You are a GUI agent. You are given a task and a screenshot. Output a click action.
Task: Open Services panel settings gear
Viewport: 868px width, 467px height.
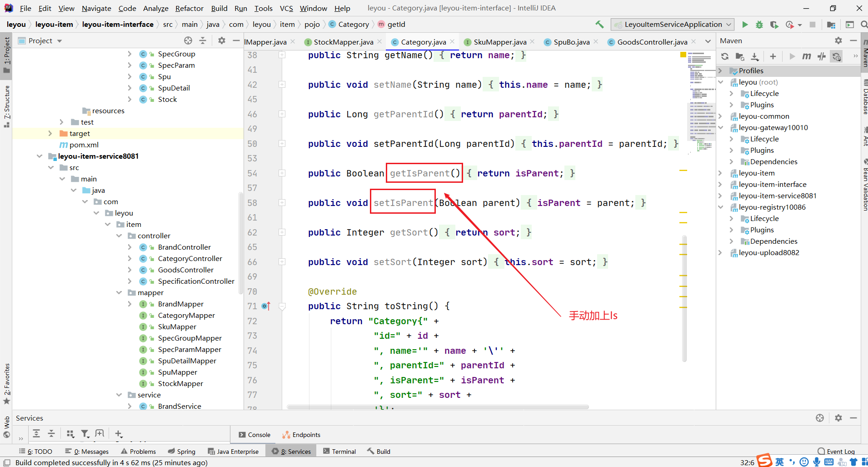pyautogui.click(x=838, y=418)
